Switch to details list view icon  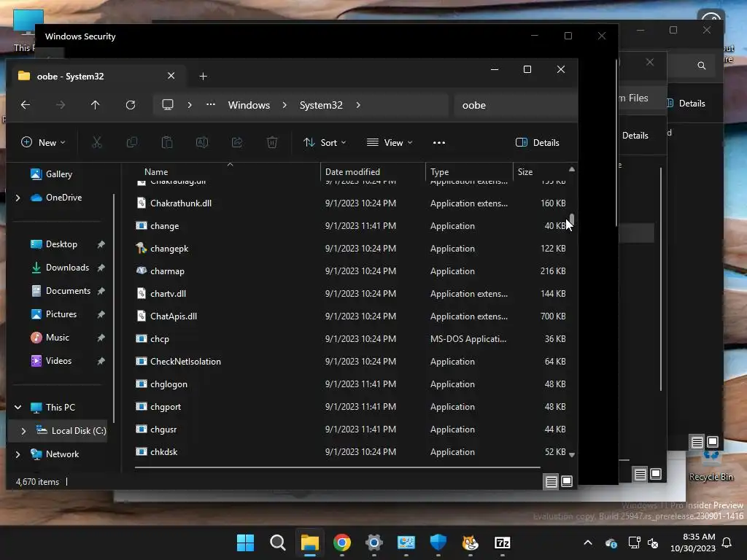(551, 482)
